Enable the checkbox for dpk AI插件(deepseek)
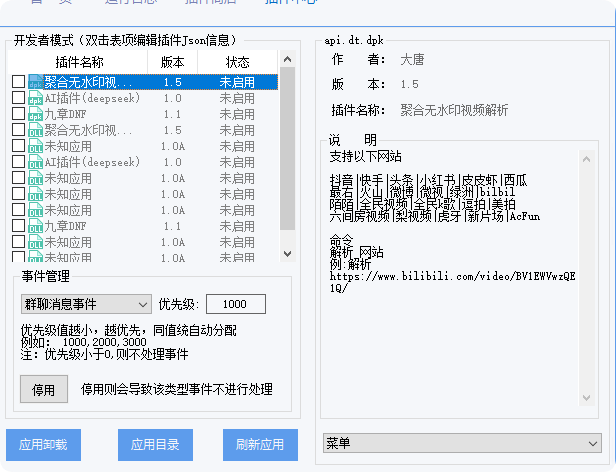The width and height of the screenshot is (616, 472). 18,98
